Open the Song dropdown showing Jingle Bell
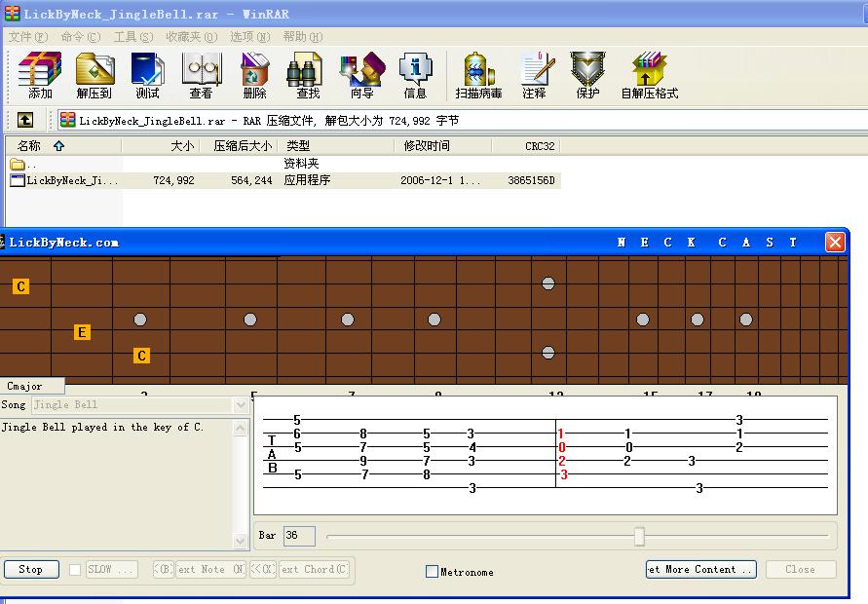Image resolution: width=868 pixels, height=604 pixels. 241,404
